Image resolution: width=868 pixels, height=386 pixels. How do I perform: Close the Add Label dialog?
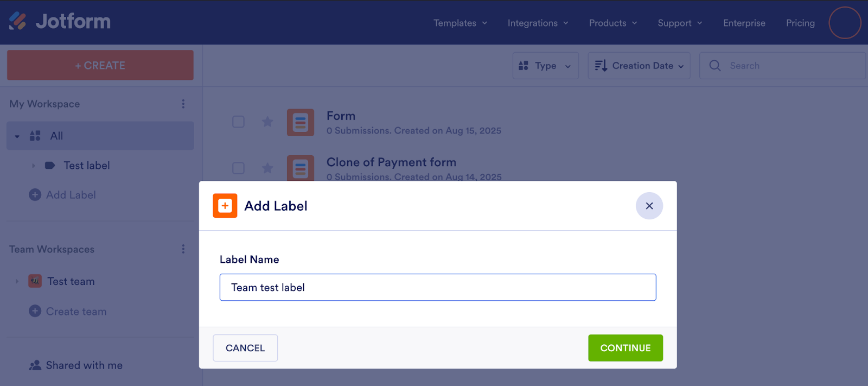coord(649,206)
